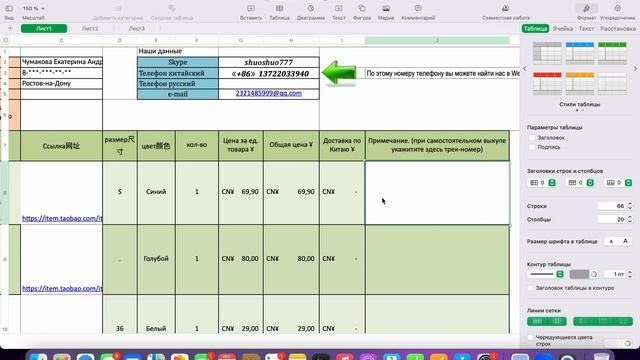640x360 pixels.
Task: Select the Таблица inspector tab
Action: [535, 29]
